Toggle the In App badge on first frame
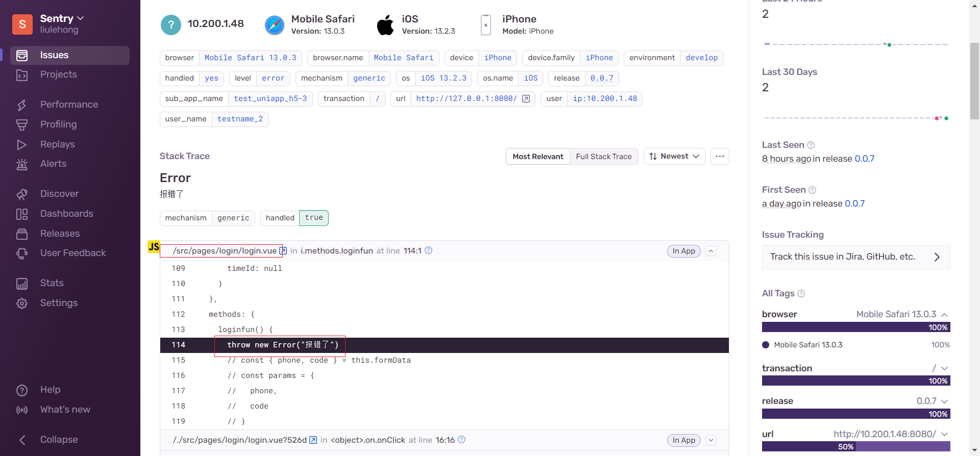The image size is (980, 456). [683, 251]
